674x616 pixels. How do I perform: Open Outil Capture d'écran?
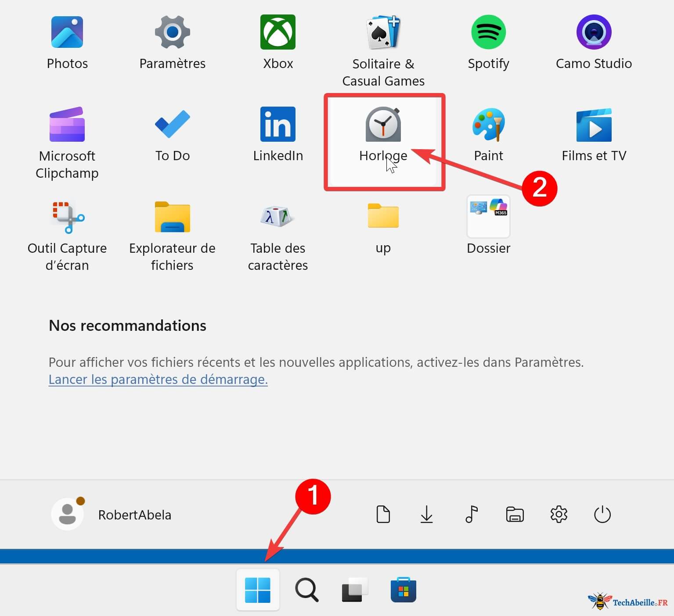coord(67,236)
